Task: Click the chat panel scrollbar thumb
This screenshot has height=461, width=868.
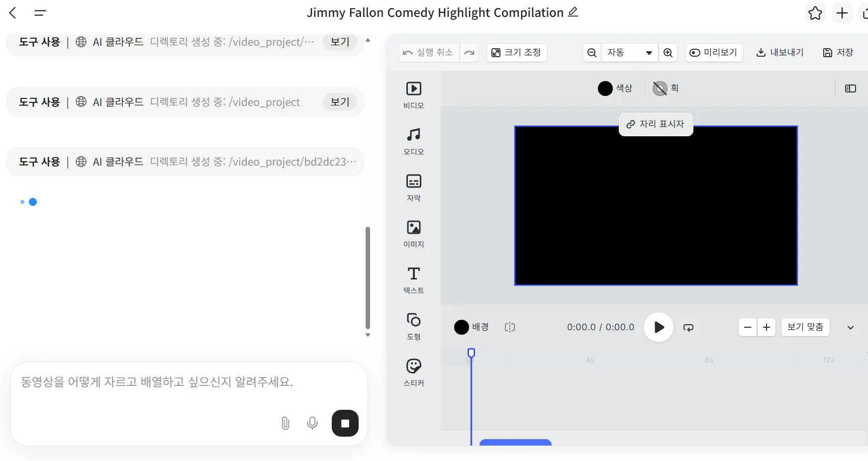Action: pos(368,277)
